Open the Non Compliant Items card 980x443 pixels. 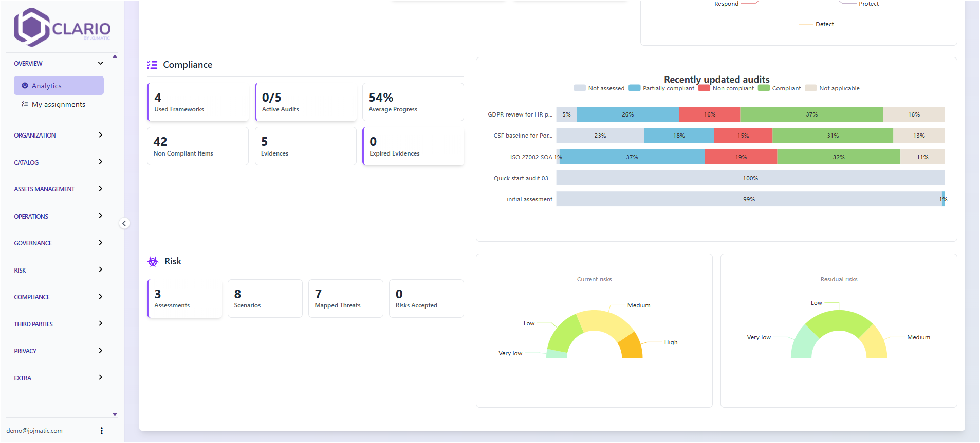(x=197, y=146)
